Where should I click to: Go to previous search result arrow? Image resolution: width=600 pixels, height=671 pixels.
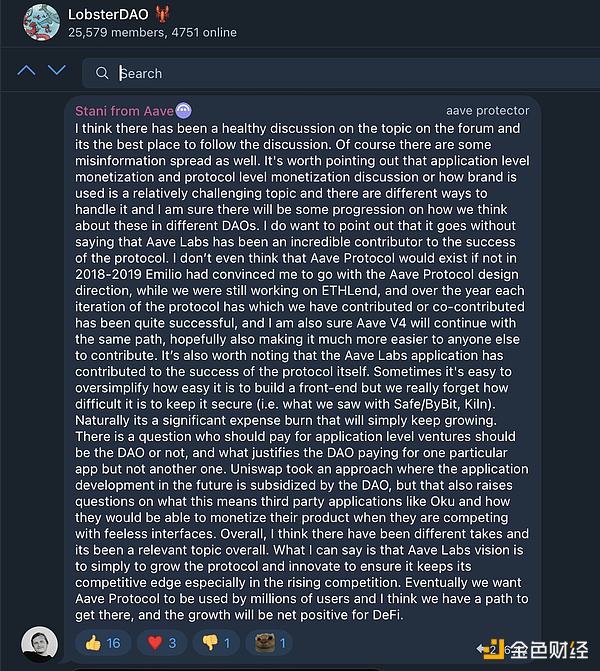click(x=27, y=71)
